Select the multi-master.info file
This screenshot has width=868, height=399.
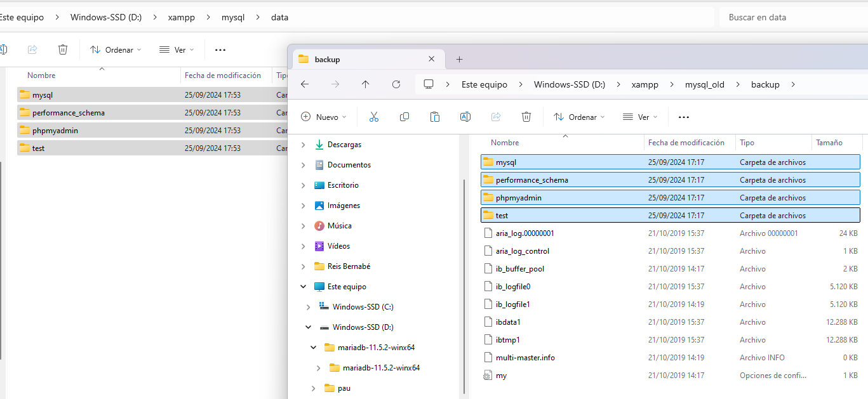coord(671,358)
